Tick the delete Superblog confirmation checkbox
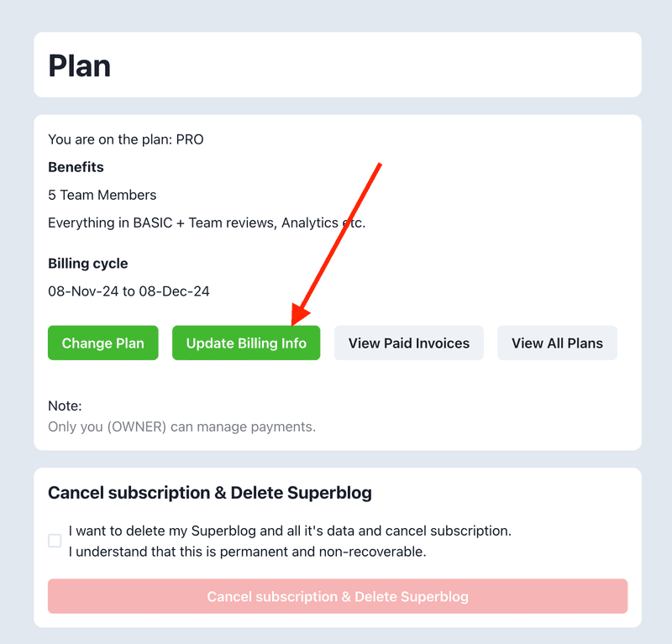The width and height of the screenshot is (672, 644). 55,541
